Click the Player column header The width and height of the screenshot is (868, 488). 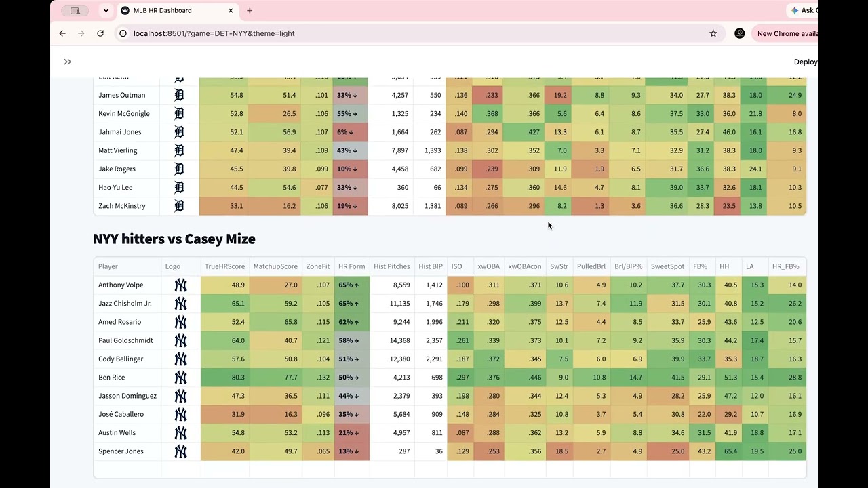127,267
